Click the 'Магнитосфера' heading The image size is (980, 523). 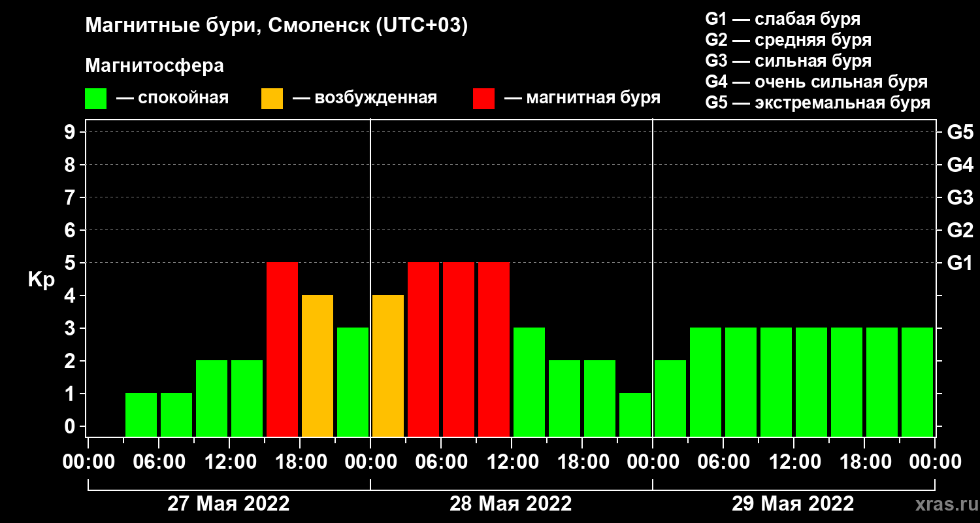[x=154, y=66]
